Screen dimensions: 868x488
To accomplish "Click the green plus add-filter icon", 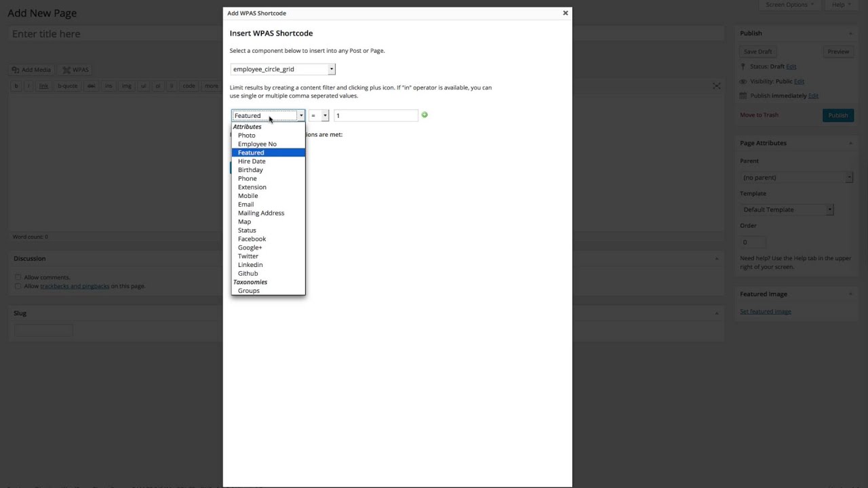I will tap(425, 115).
